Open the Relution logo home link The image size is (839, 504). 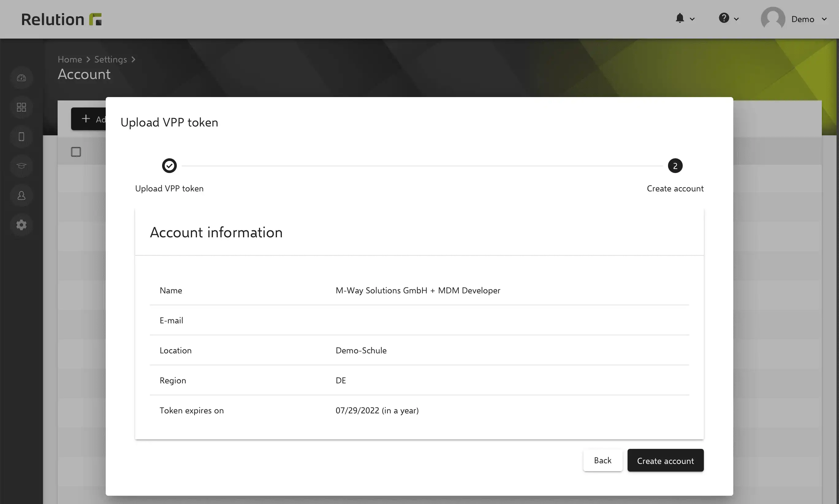pyautogui.click(x=62, y=19)
